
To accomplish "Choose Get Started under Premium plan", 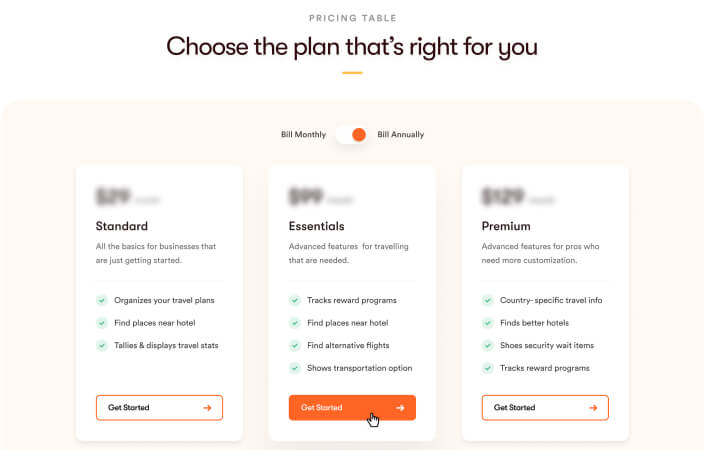I will tap(545, 408).
